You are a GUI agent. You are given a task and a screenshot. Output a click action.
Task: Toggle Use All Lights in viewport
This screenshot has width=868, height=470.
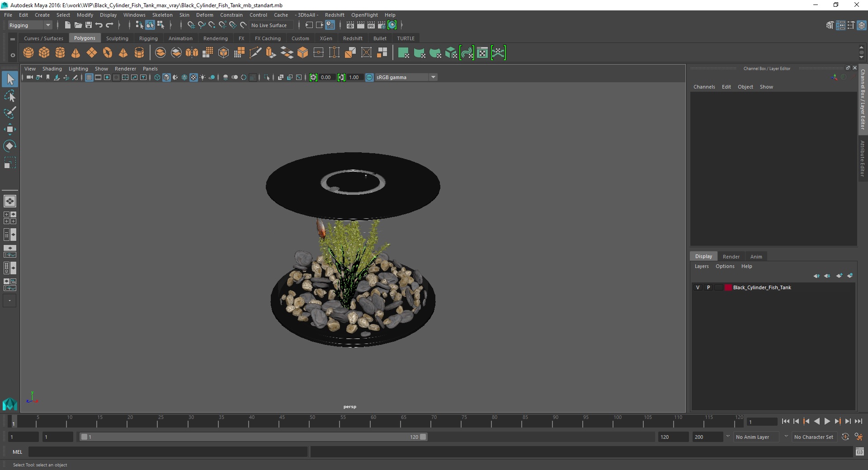(203, 77)
